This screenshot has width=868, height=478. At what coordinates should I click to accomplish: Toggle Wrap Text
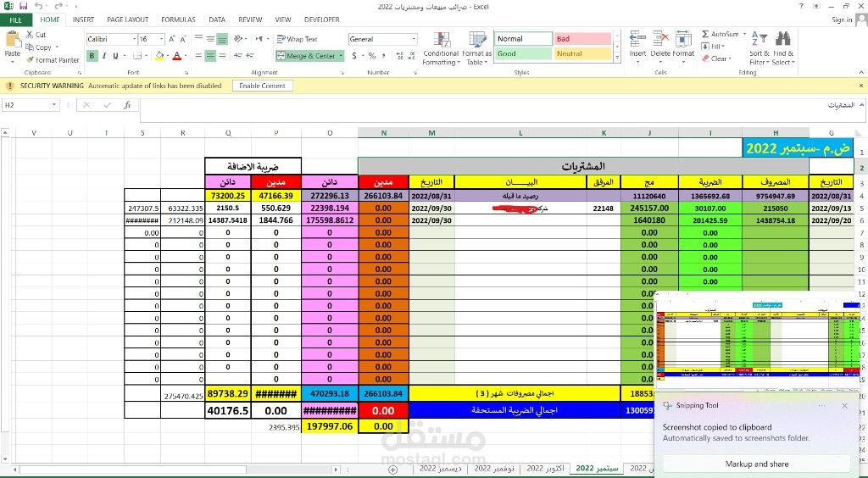[x=298, y=39]
